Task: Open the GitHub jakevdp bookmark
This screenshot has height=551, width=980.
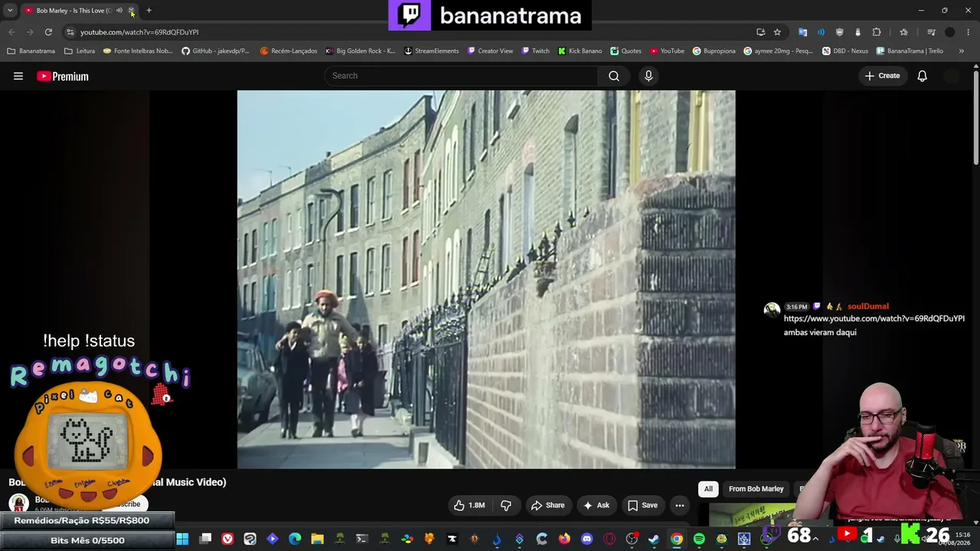Action: click(x=216, y=51)
